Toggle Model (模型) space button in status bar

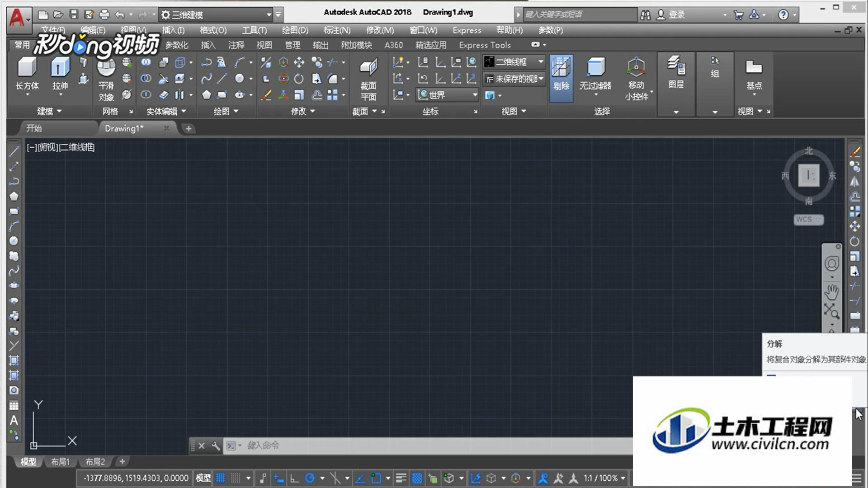203,478
